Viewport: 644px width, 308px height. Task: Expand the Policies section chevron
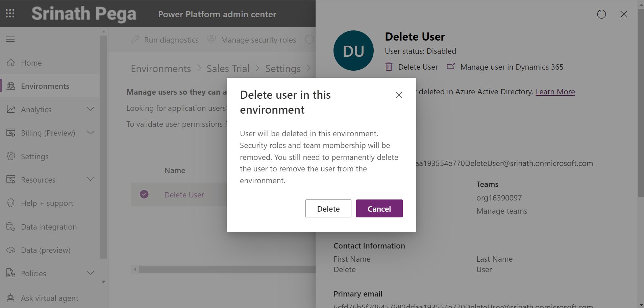tap(90, 273)
